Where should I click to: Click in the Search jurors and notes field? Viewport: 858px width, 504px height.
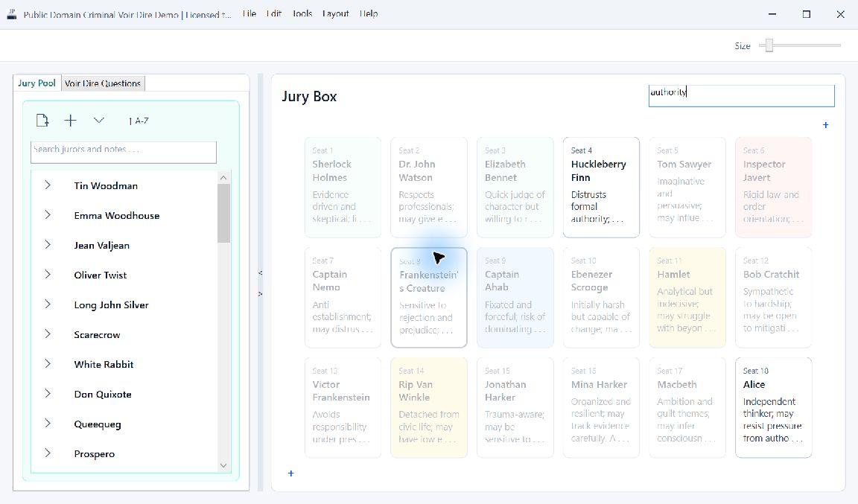124,152
